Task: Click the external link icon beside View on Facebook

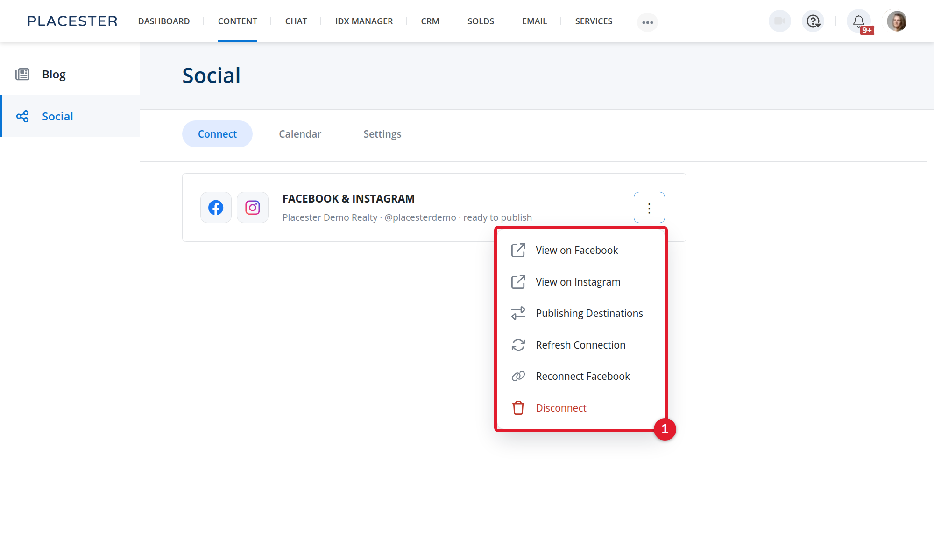Action: [x=518, y=250]
